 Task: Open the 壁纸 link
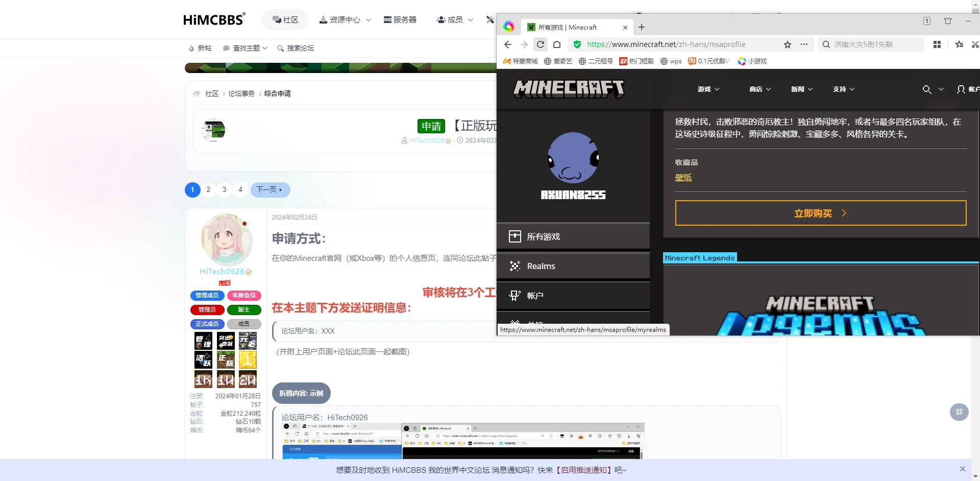point(683,177)
